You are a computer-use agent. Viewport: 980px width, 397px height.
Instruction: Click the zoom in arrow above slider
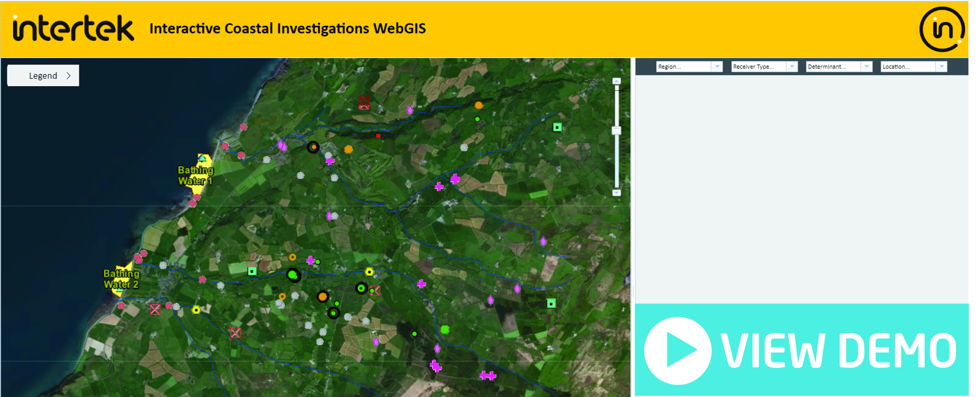point(617,81)
